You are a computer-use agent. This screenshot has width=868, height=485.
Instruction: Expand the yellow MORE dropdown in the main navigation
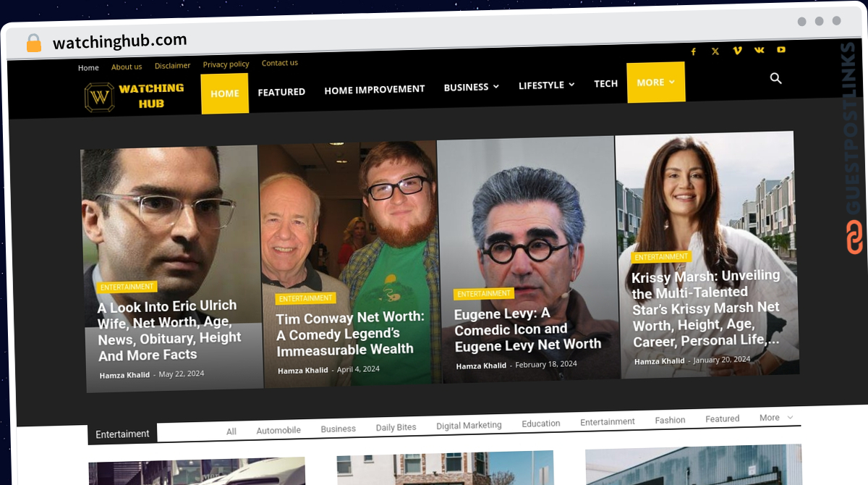(655, 83)
